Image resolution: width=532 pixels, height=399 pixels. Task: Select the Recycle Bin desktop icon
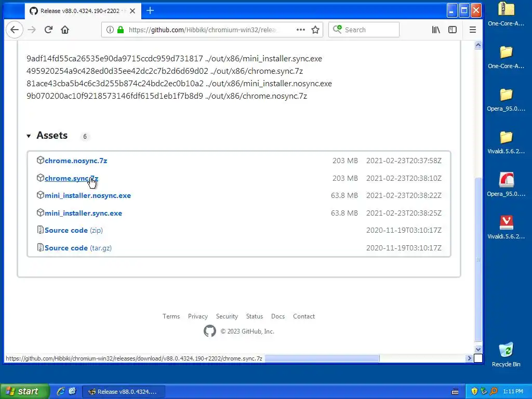point(506,354)
